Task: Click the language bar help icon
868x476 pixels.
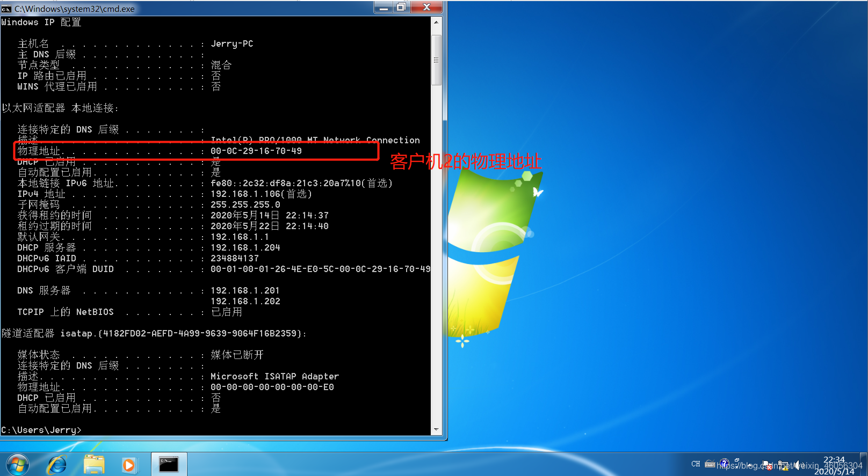Action: [725, 463]
